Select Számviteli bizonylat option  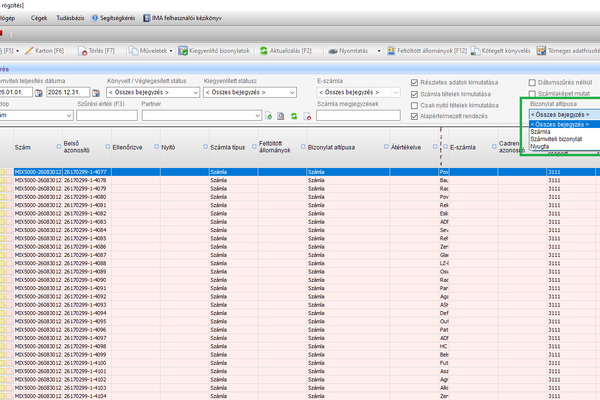(x=565, y=139)
